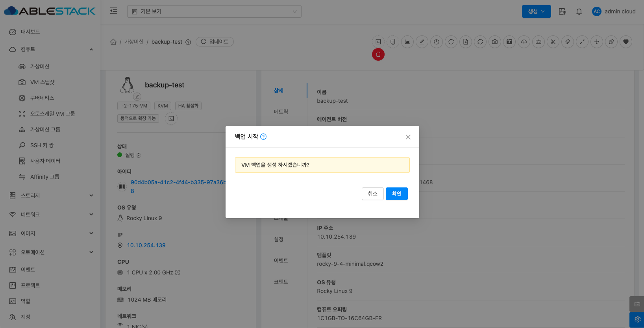Image resolution: width=644 pixels, height=328 pixels.
Task: Click the red delete VM trash icon
Action: click(378, 54)
